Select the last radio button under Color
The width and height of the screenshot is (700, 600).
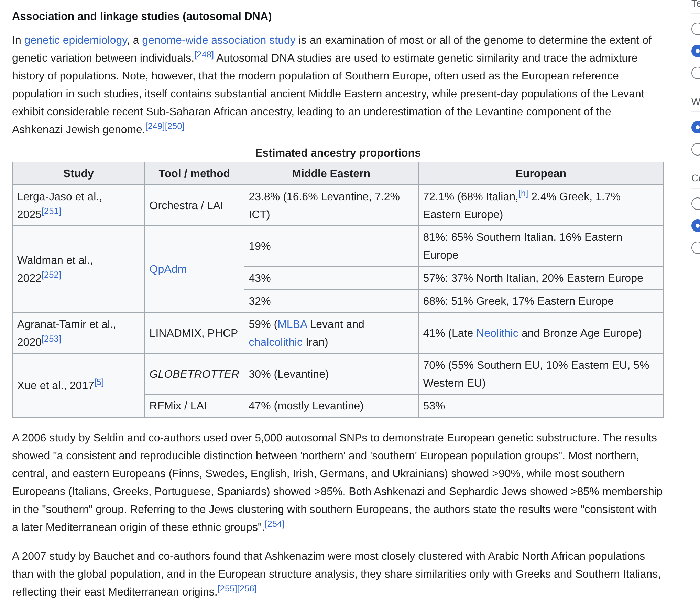point(697,248)
